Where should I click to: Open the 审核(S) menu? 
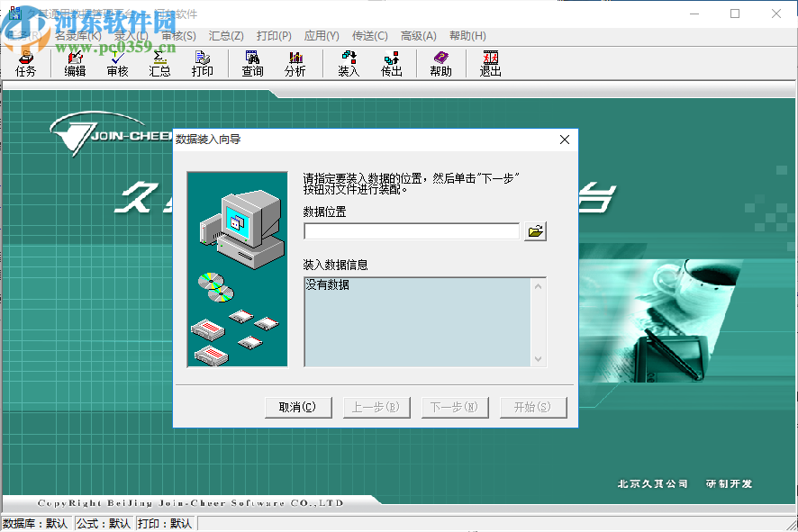[178, 36]
